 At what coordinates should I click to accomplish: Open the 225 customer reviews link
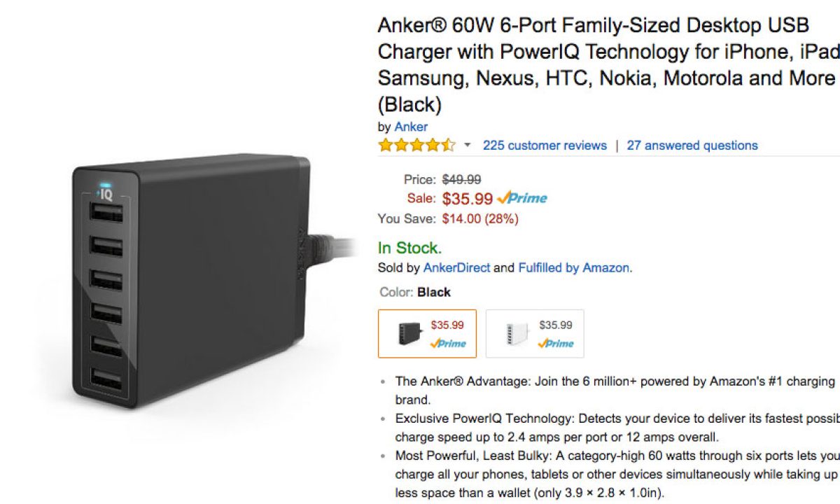tap(545, 146)
